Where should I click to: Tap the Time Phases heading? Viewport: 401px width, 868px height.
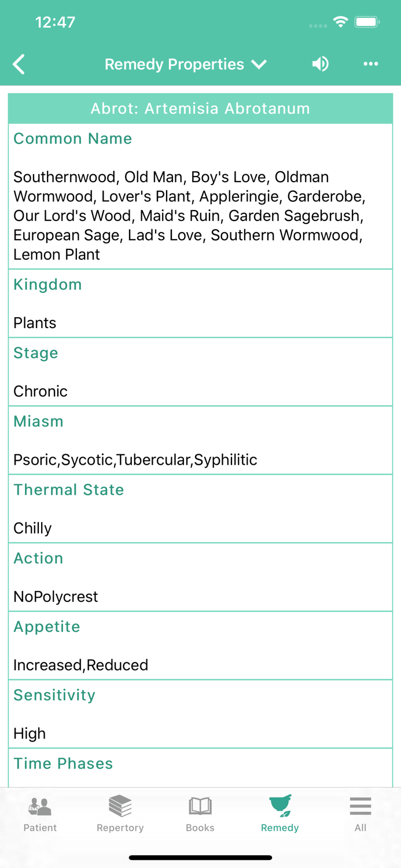63,763
